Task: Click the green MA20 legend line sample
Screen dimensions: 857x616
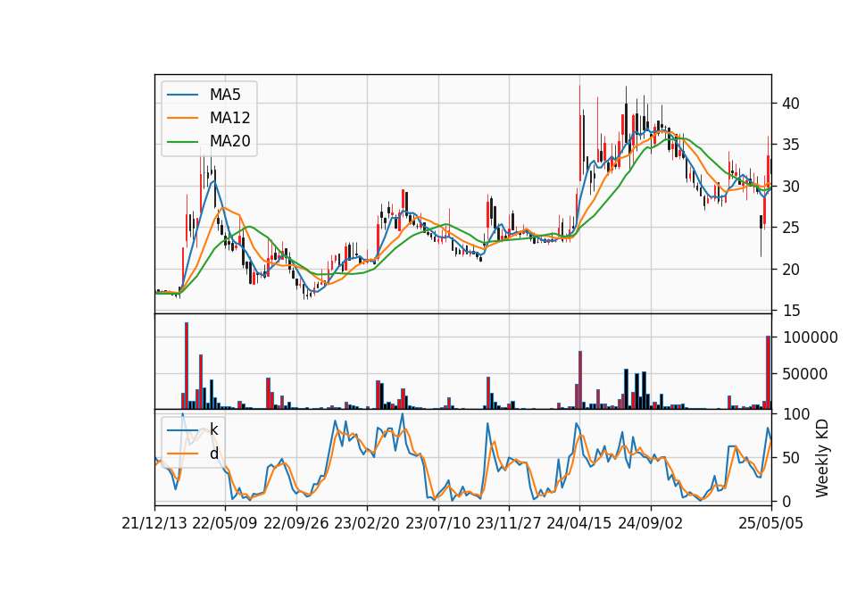Action: tap(182, 141)
